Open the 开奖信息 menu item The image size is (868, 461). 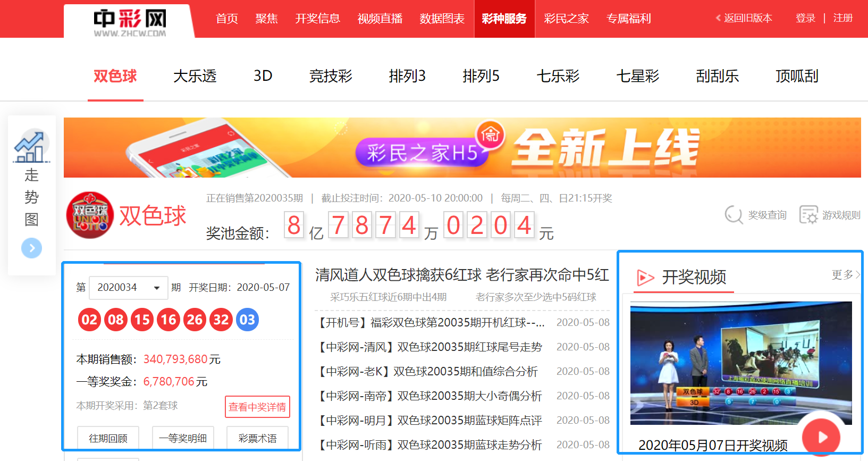click(317, 19)
